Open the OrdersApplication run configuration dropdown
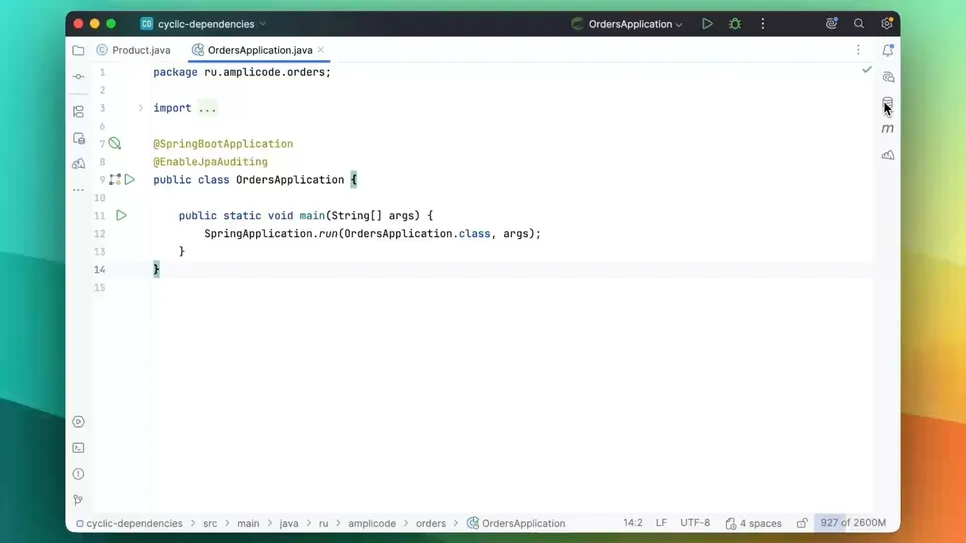The image size is (966, 543). 631,24
